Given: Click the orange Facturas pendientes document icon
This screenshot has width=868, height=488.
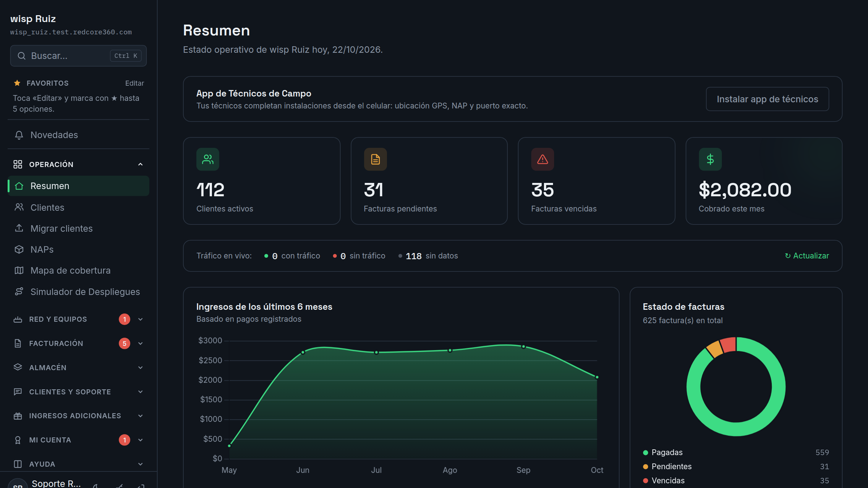Looking at the screenshot, I should click(x=375, y=159).
